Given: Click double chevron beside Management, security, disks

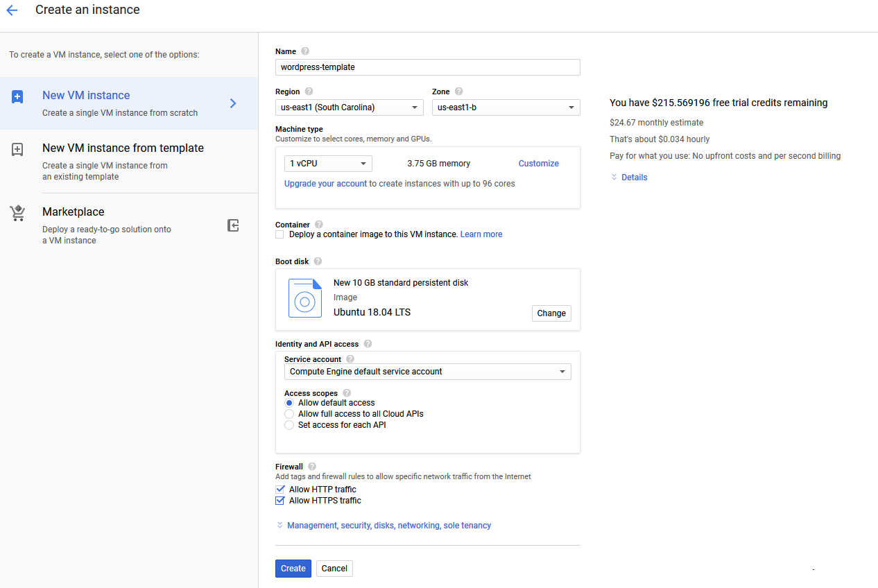Looking at the screenshot, I should pos(279,526).
